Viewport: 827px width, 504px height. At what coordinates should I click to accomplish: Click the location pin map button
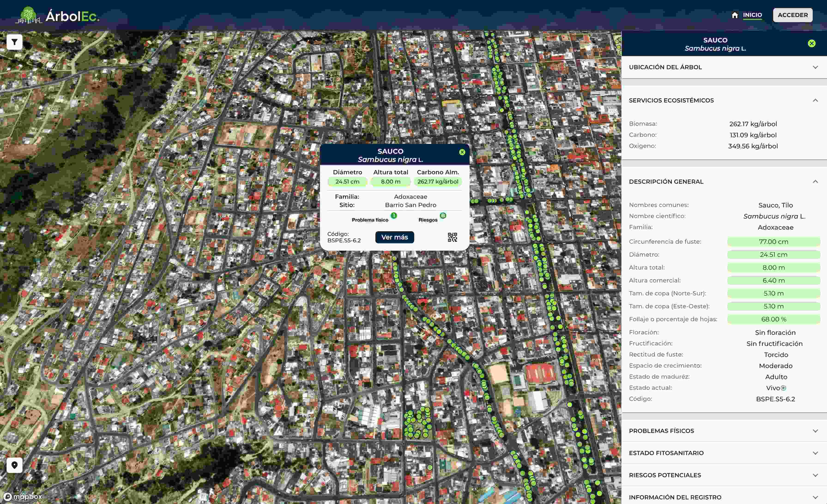click(15, 465)
